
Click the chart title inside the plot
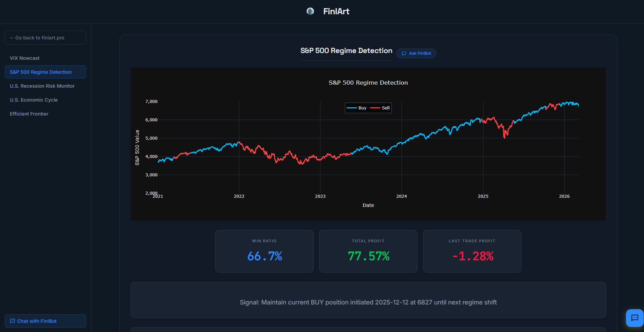pyautogui.click(x=368, y=83)
